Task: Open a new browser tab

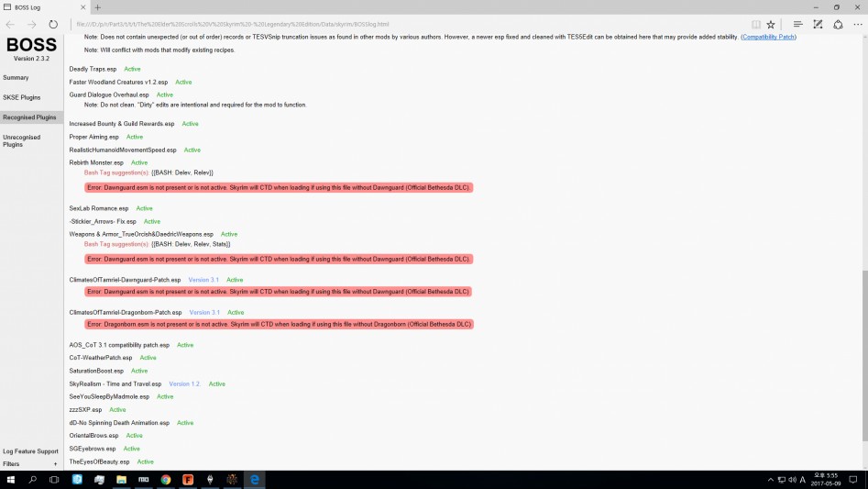Action: [97, 7]
